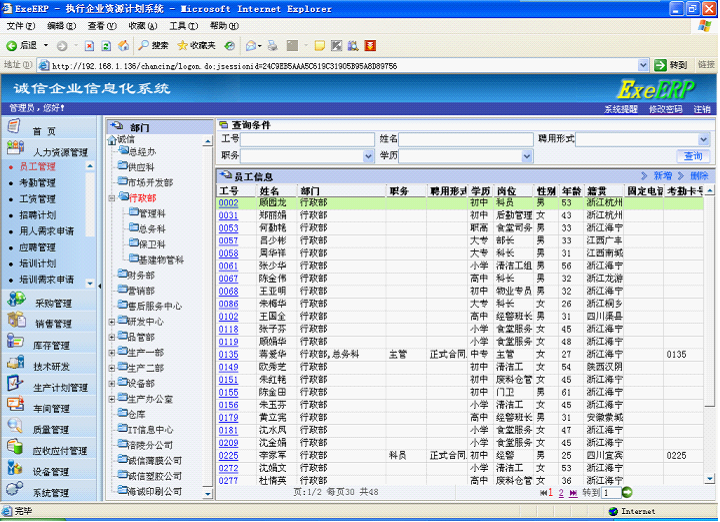Collapse the left sidebar with splitter arrow
This screenshot has width=720, height=522.
pos(100,286)
